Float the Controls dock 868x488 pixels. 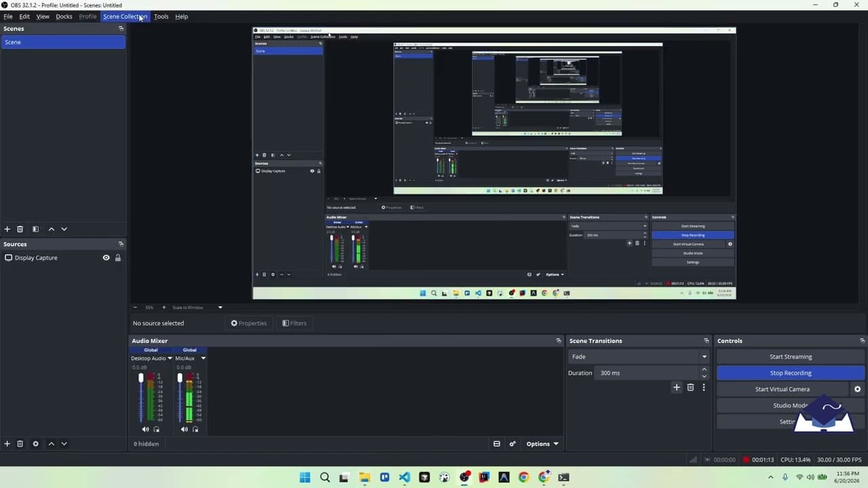click(x=863, y=341)
